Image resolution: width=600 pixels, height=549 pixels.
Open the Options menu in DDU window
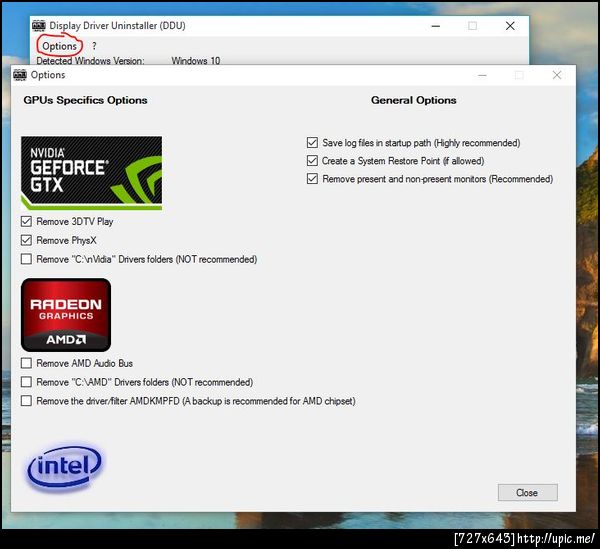tap(59, 46)
